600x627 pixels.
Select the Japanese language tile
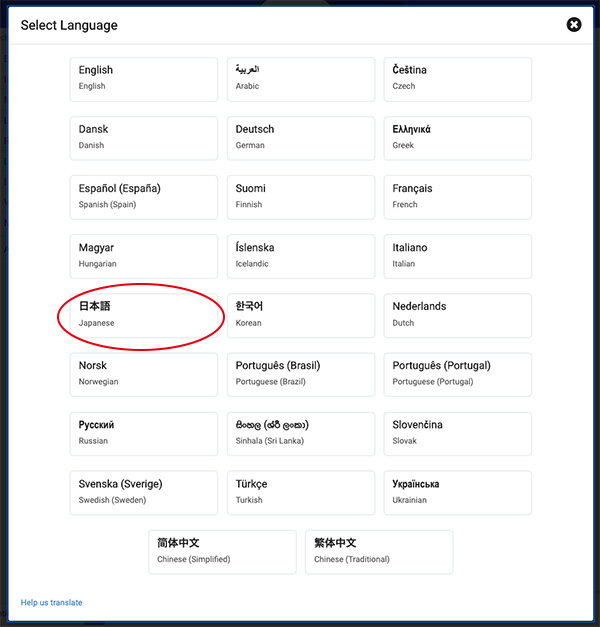tap(144, 315)
